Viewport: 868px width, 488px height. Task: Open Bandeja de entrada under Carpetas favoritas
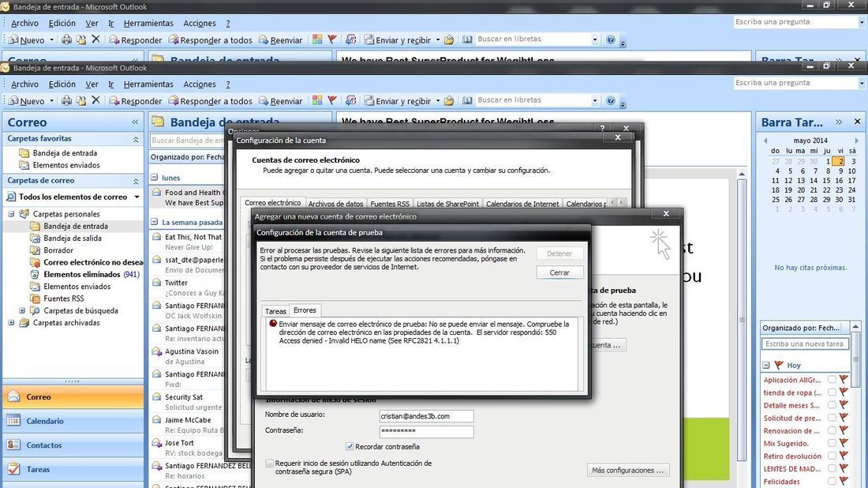click(65, 153)
